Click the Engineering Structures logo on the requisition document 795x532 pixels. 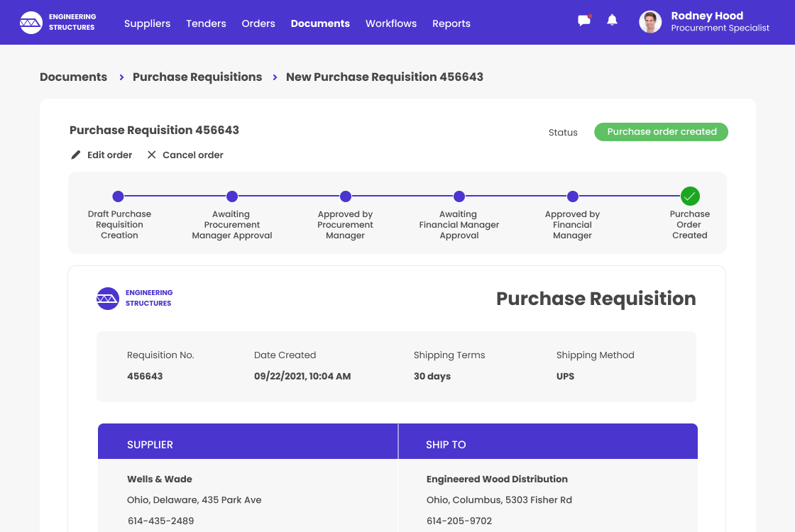pos(108,298)
